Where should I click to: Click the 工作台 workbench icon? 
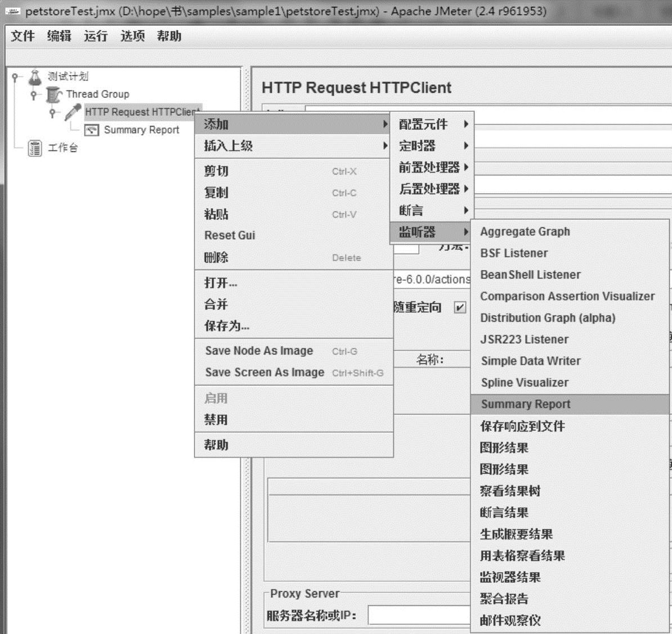[x=35, y=148]
